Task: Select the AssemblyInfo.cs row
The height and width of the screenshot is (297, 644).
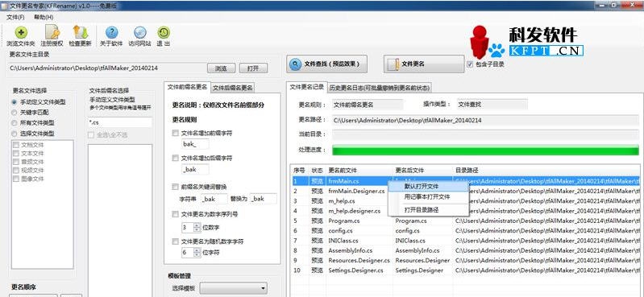Action: 465,250
